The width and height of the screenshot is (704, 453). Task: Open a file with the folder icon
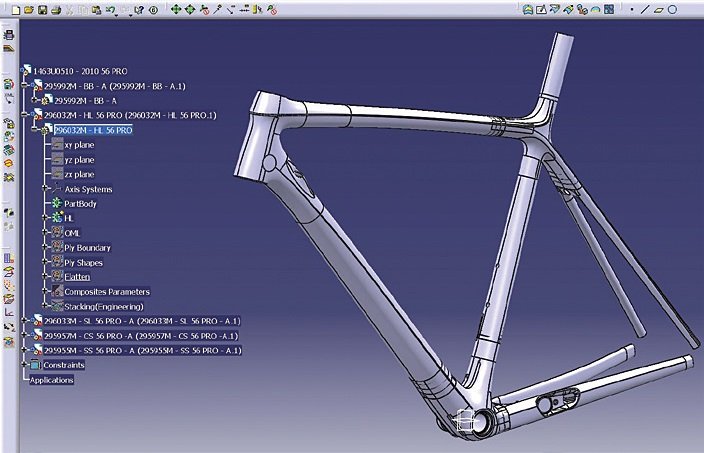coord(29,9)
